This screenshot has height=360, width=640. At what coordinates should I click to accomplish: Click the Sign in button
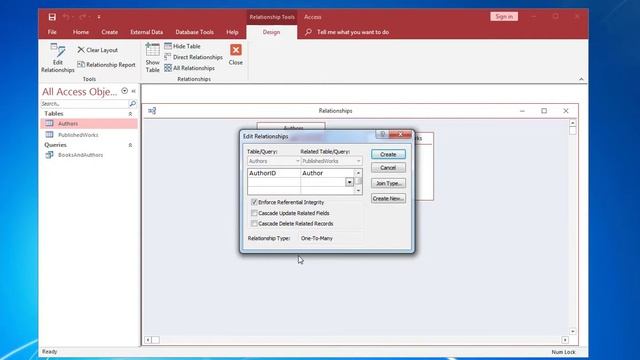point(504,17)
